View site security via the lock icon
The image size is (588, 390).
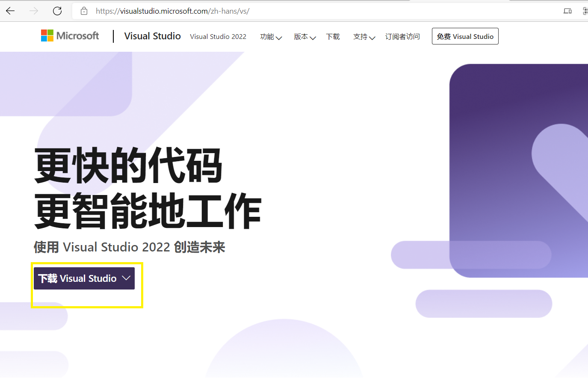pos(84,11)
